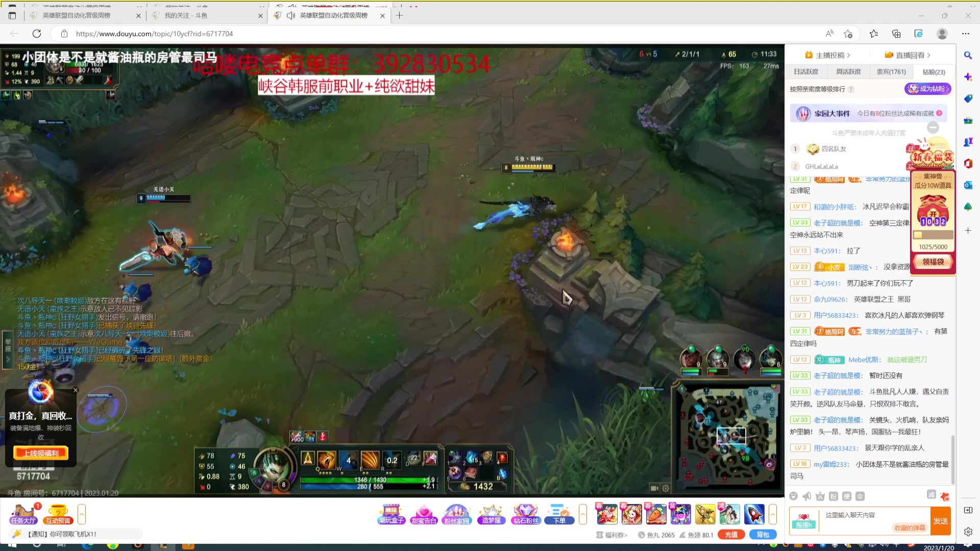980x551 pixels.
Task: Open the 福利券 coupons link
Action: [611, 535]
